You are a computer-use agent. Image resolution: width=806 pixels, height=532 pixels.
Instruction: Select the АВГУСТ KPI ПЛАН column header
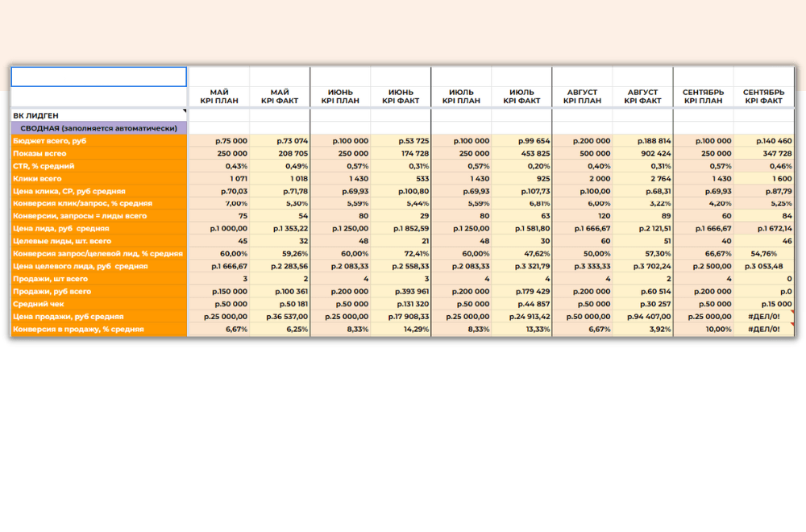(582, 97)
